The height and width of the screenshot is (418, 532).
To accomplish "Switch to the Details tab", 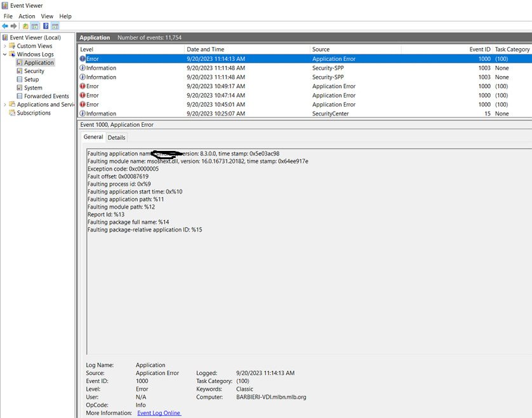I will pos(116,138).
